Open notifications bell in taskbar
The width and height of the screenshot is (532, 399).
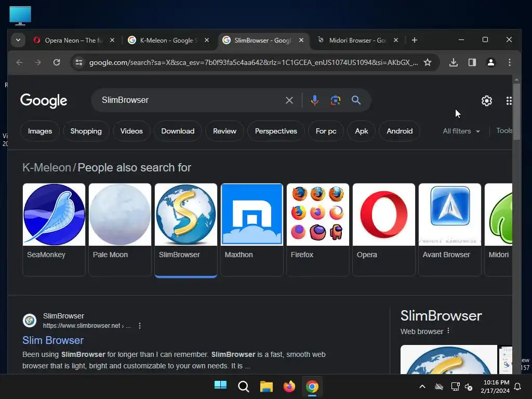click(517, 387)
